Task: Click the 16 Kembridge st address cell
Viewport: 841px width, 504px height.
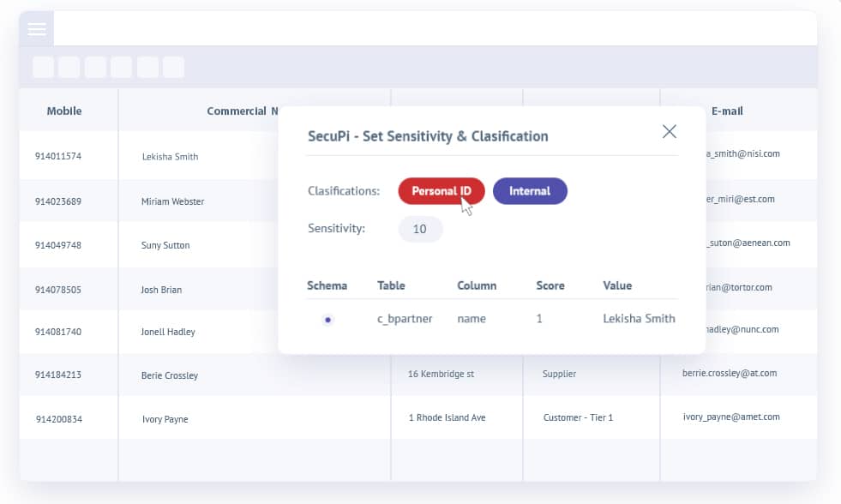Action: tap(441, 374)
